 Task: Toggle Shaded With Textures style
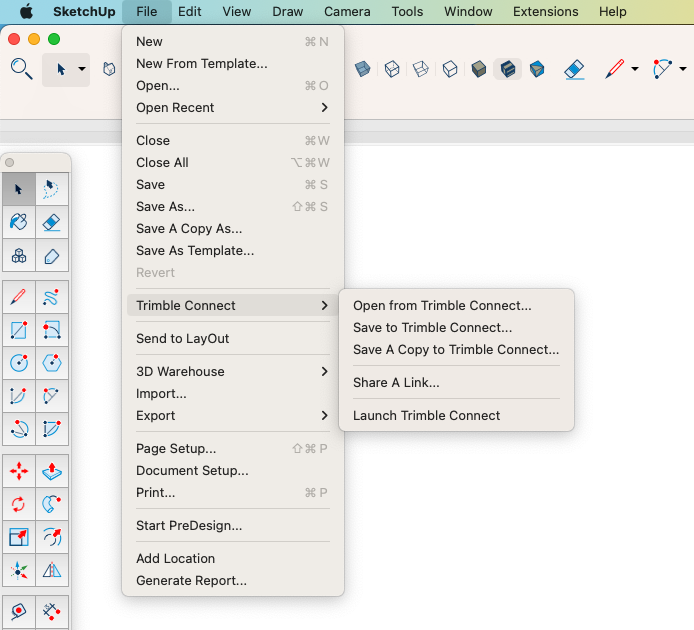click(x=508, y=69)
